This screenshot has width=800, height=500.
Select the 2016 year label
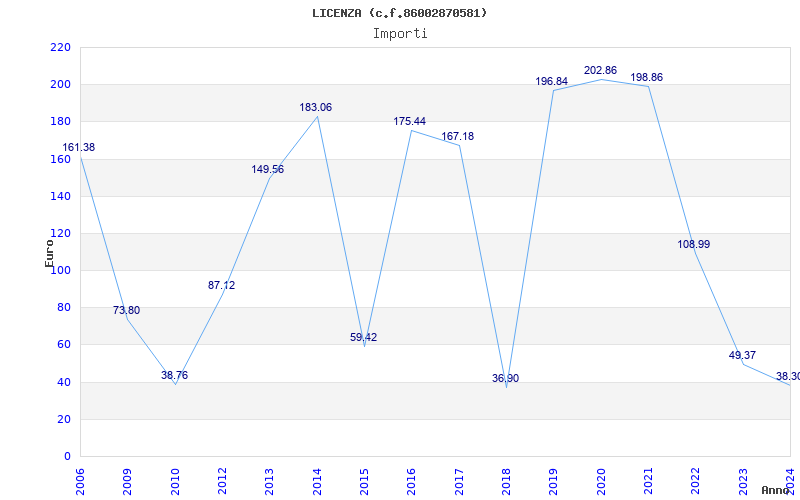[412, 481]
